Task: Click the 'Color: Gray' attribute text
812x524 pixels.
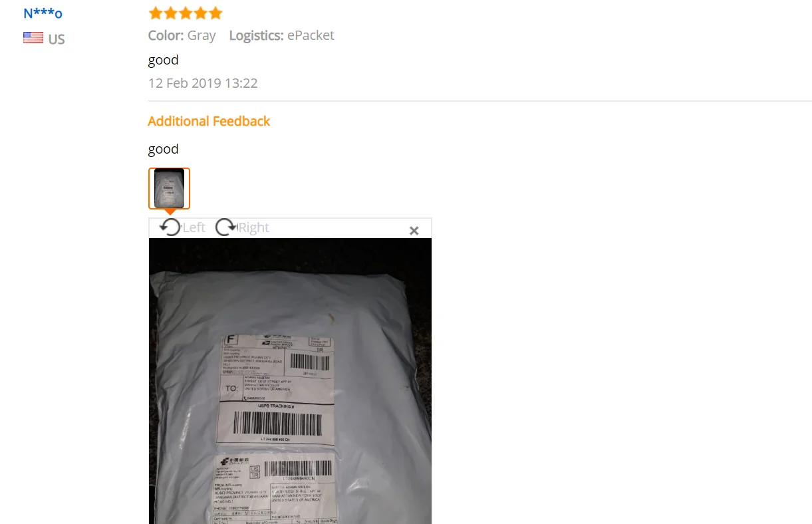Action: pos(182,35)
